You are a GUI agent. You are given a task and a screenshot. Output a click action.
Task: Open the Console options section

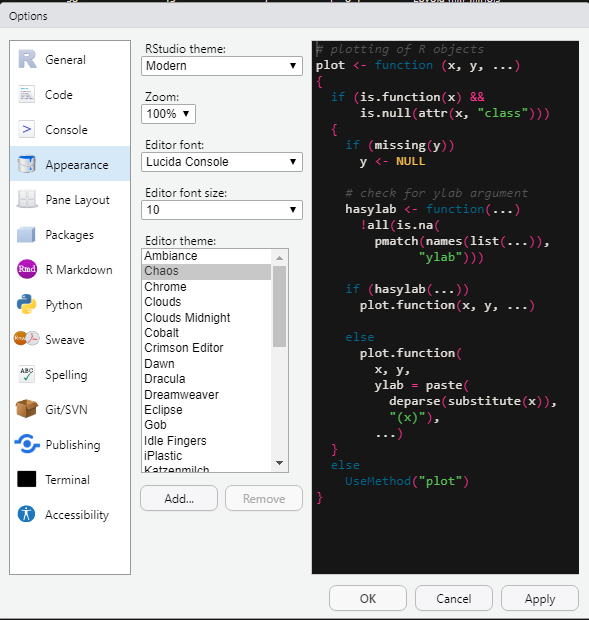click(x=70, y=129)
